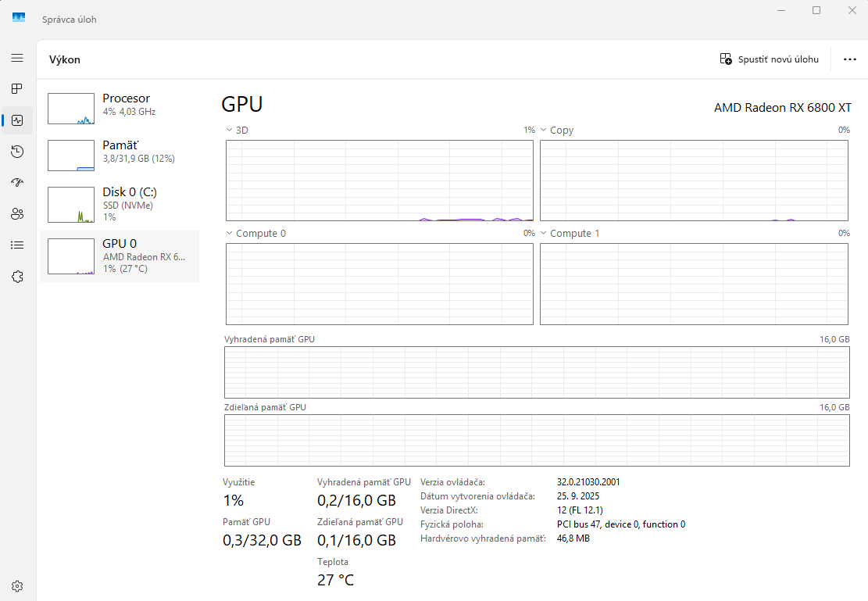Click the Task Manager icon in the title bar
The height and width of the screenshot is (601, 868).
[17, 17]
